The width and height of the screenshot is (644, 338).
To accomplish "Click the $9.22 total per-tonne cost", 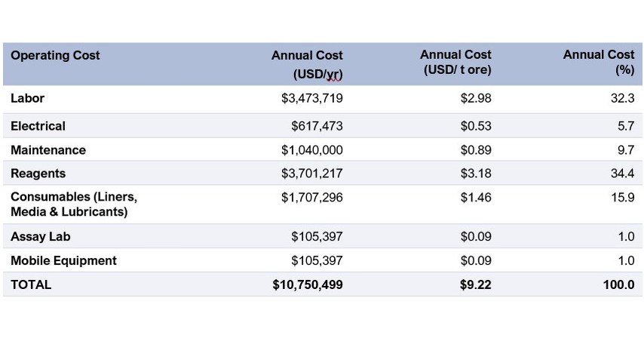I will tap(476, 284).
